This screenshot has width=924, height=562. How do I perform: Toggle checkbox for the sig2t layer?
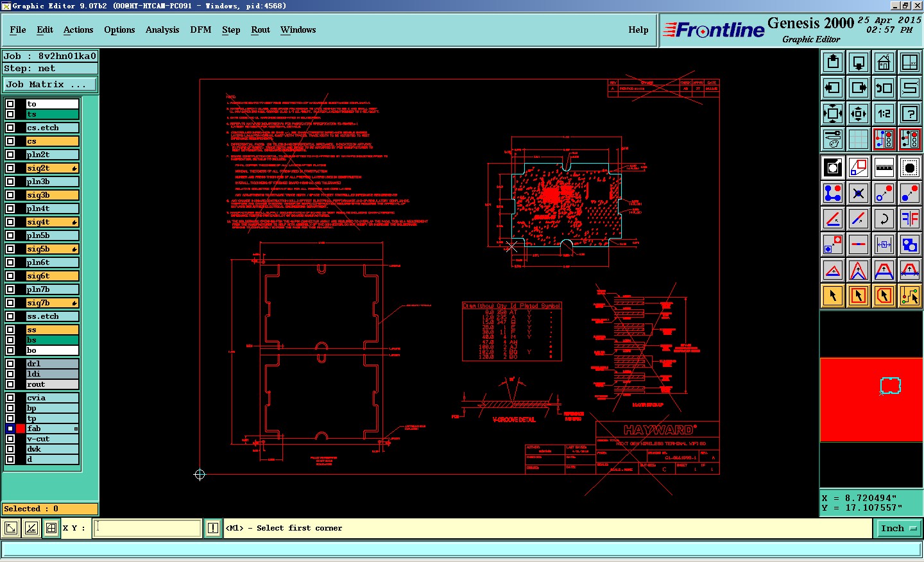pos(10,168)
